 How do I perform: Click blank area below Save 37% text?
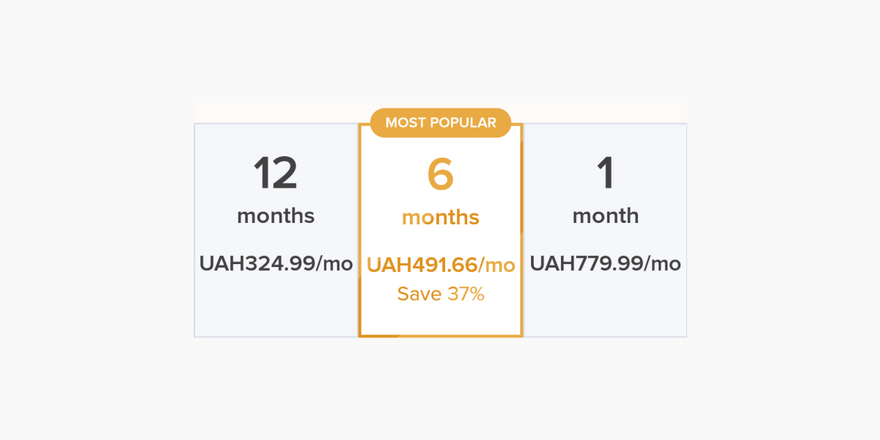[441, 320]
